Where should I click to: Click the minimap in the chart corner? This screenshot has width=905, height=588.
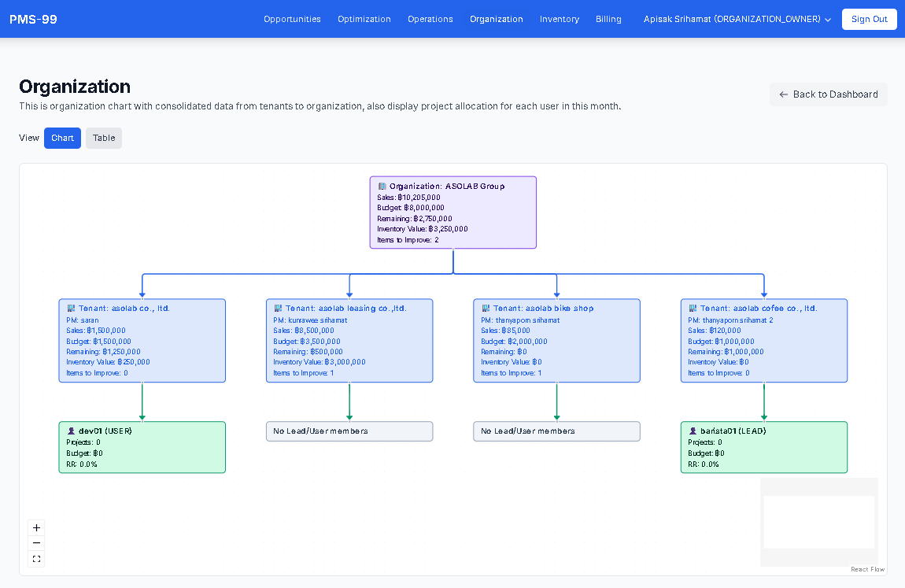[818, 522]
